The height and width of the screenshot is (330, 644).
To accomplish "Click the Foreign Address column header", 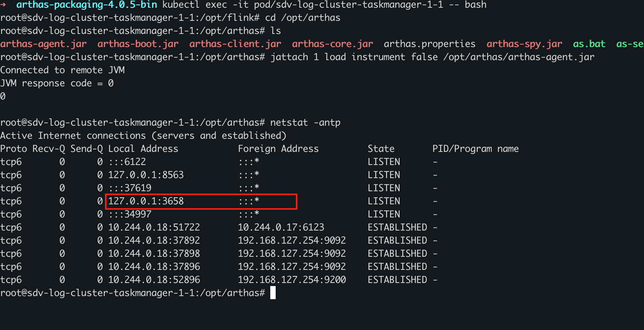I will (278, 149).
